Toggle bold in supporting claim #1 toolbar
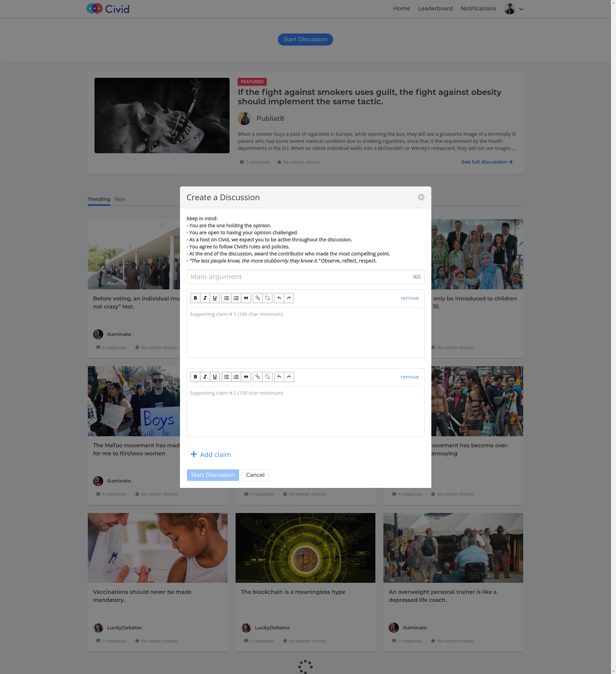 [195, 298]
